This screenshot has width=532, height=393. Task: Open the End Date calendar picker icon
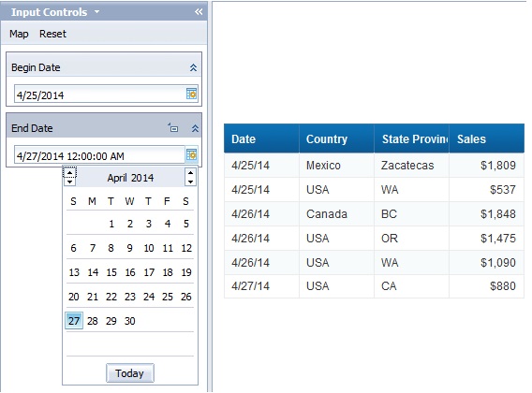(191, 155)
